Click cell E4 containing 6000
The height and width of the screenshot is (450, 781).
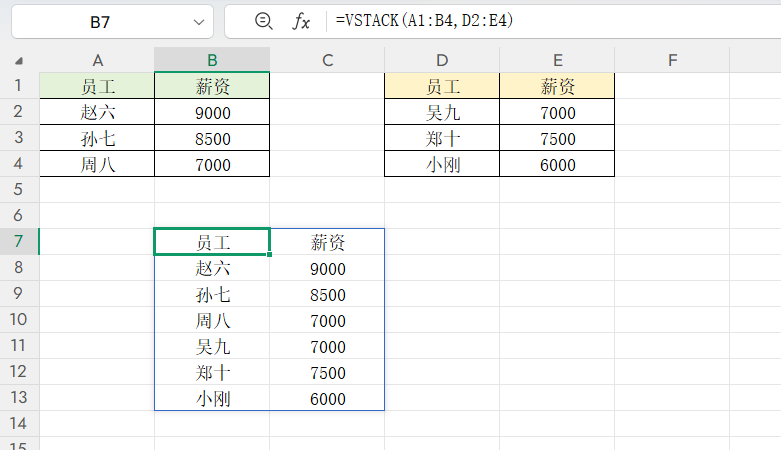[x=557, y=163]
